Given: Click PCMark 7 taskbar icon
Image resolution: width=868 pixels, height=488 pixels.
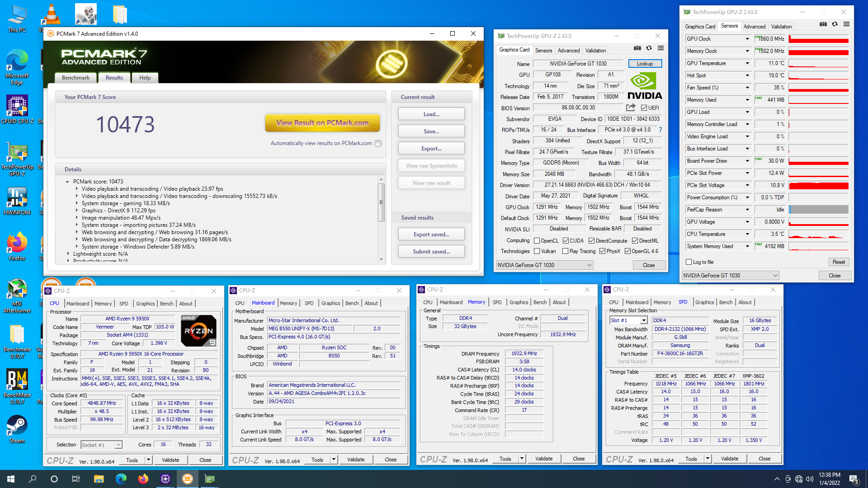Looking at the screenshot, I should click(x=187, y=479).
